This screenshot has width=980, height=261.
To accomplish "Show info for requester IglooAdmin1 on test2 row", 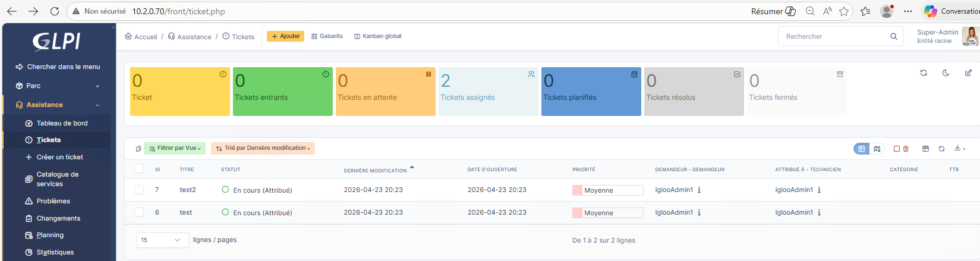I will [699, 190].
